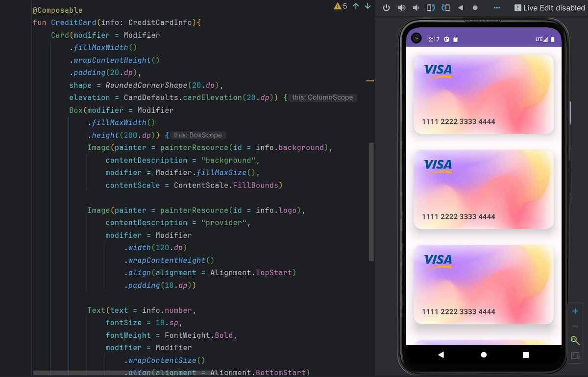Go to the next highlighted problem
Screen dimensions: 588x377
pos(367,6)
